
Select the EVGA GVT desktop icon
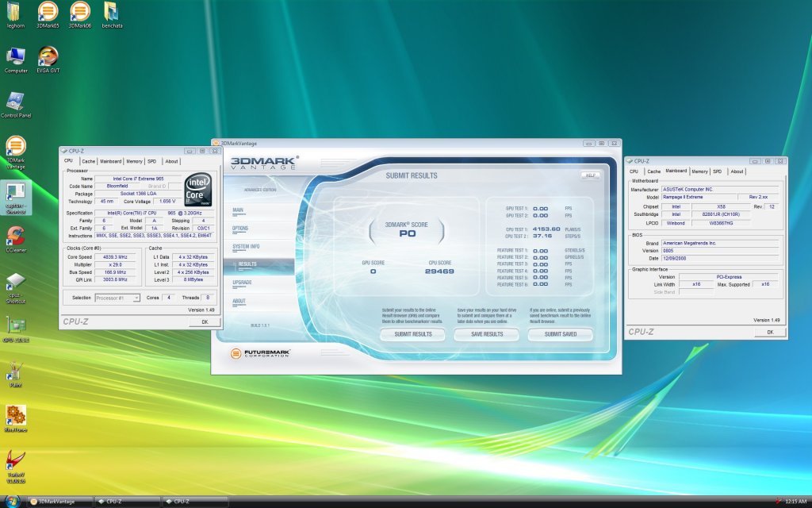(x=48, y=60)
